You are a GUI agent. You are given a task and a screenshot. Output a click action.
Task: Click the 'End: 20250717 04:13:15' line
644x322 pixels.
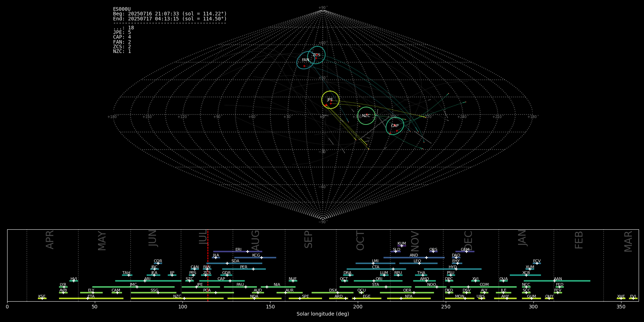[x=170, y=19]
